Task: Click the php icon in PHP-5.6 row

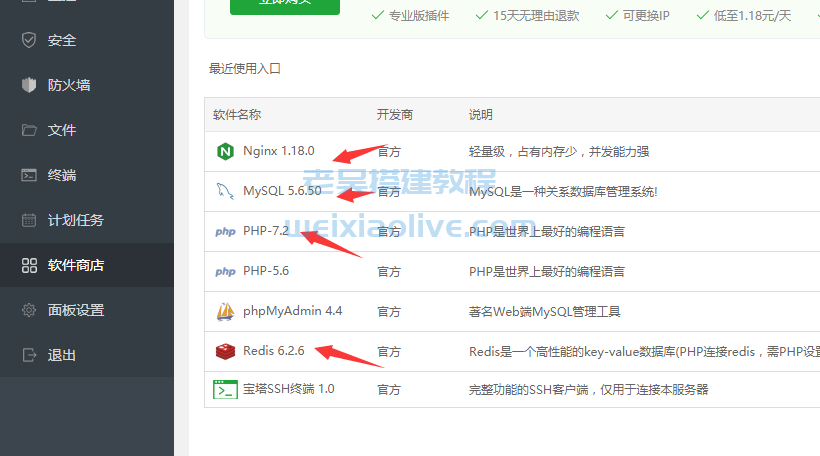Action: [x=225, y=271]
